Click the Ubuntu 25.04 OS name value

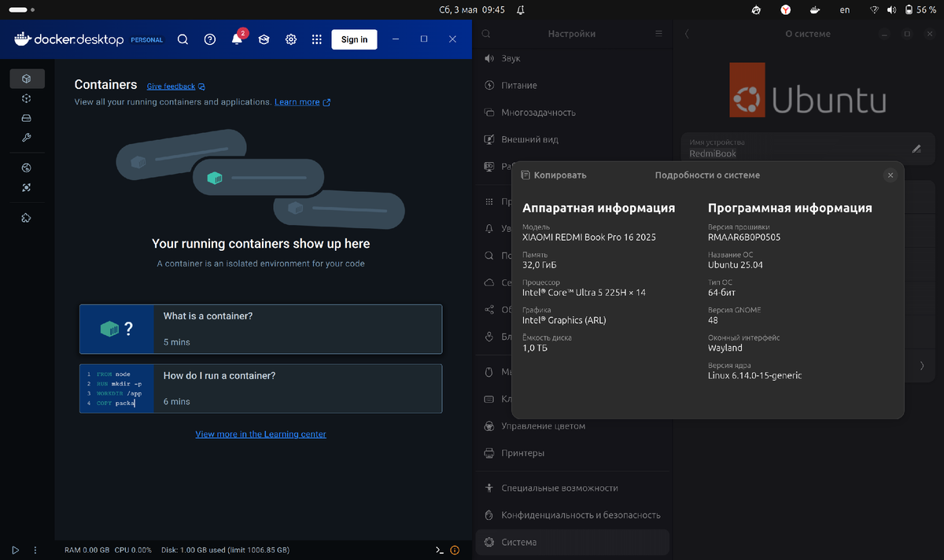click(x=736, y=265)
